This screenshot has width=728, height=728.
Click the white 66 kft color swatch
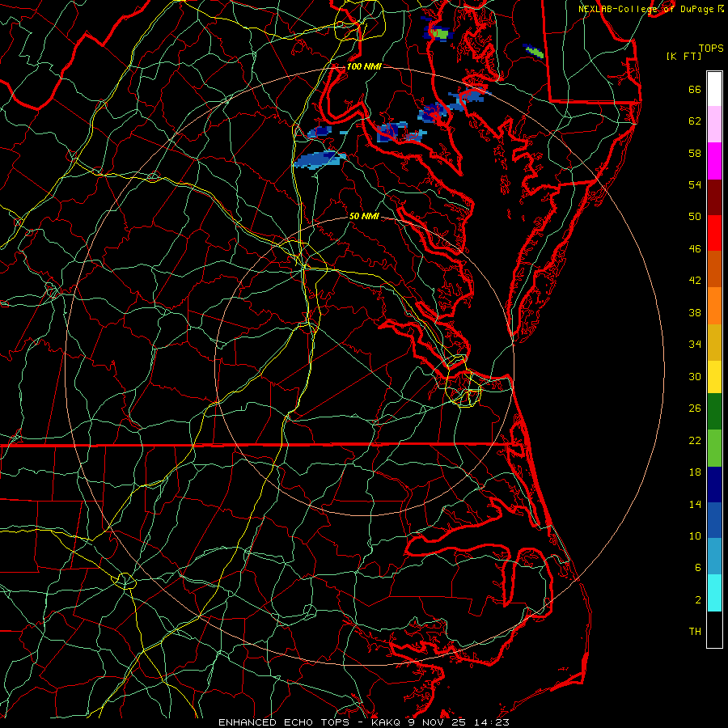(x=714, y=89)
